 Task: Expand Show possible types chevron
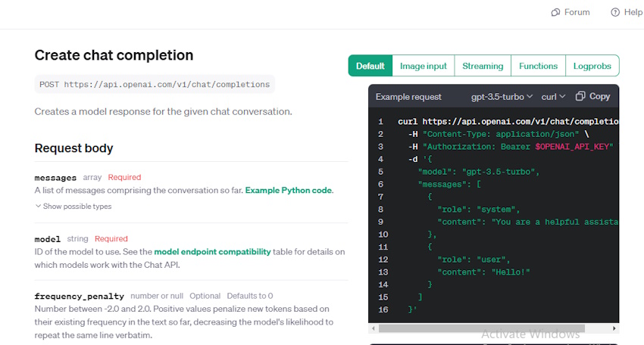click(38, 206)
